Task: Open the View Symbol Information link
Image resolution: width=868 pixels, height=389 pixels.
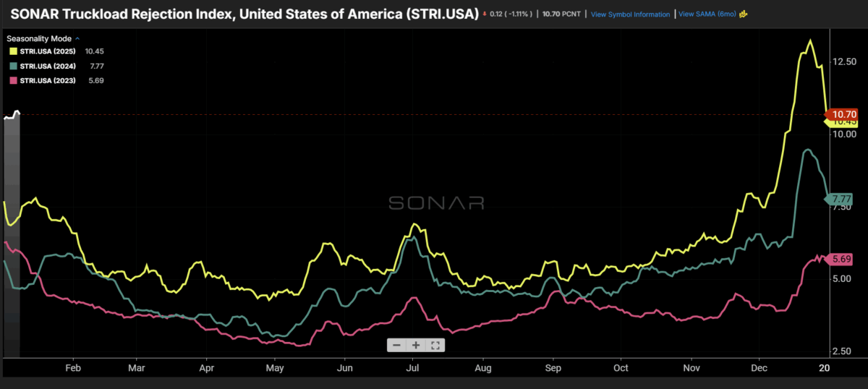Action: pyautogui.click(x=630, y=14)
